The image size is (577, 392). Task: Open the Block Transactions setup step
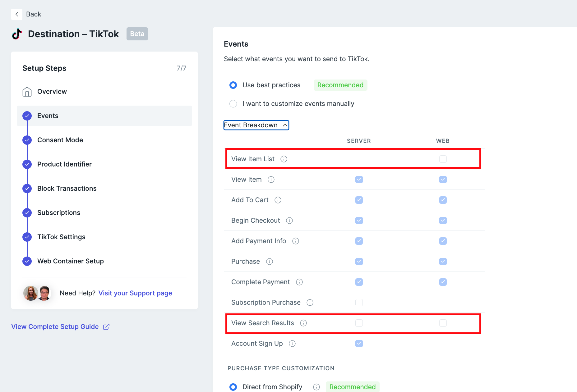point(104,189)
